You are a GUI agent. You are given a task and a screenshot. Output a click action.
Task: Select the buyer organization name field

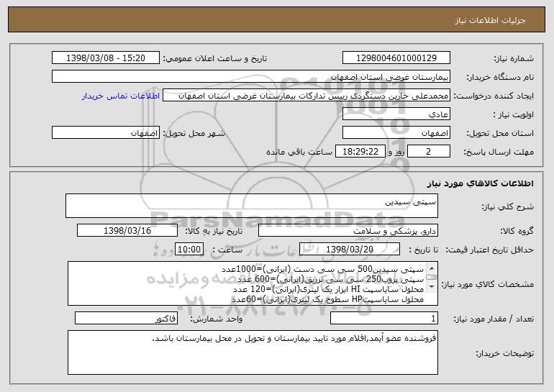coord(251,77)
